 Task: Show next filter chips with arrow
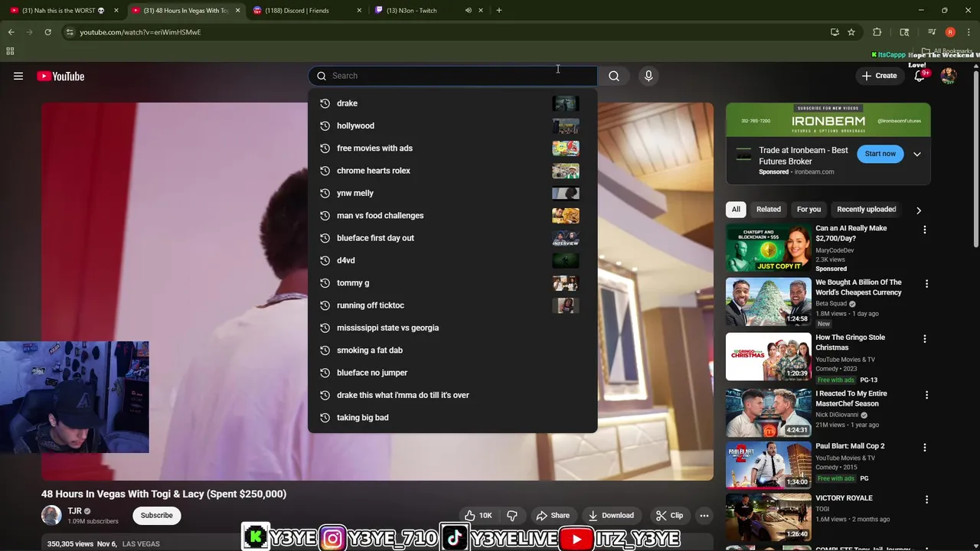click(919, 210)
